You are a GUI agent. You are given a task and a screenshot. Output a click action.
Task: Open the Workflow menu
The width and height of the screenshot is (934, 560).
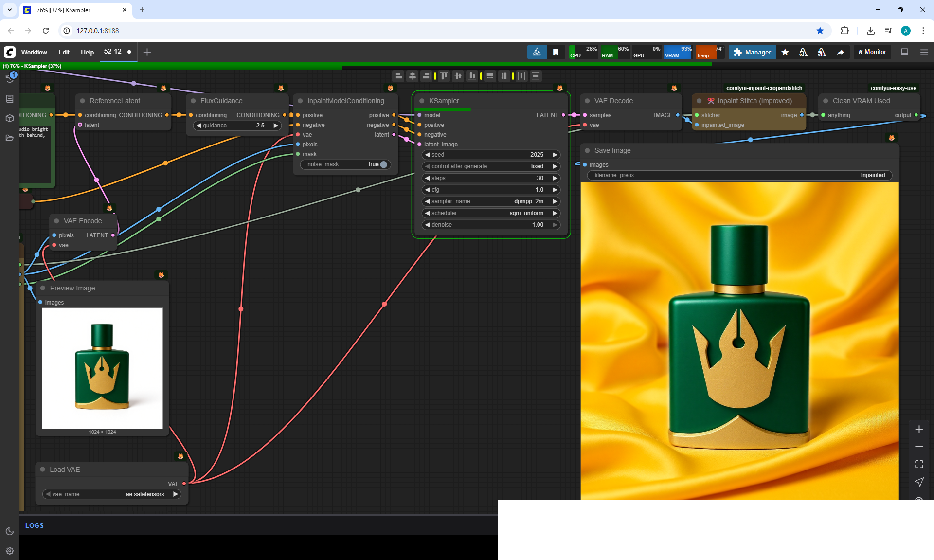click(x=34, y=52)
